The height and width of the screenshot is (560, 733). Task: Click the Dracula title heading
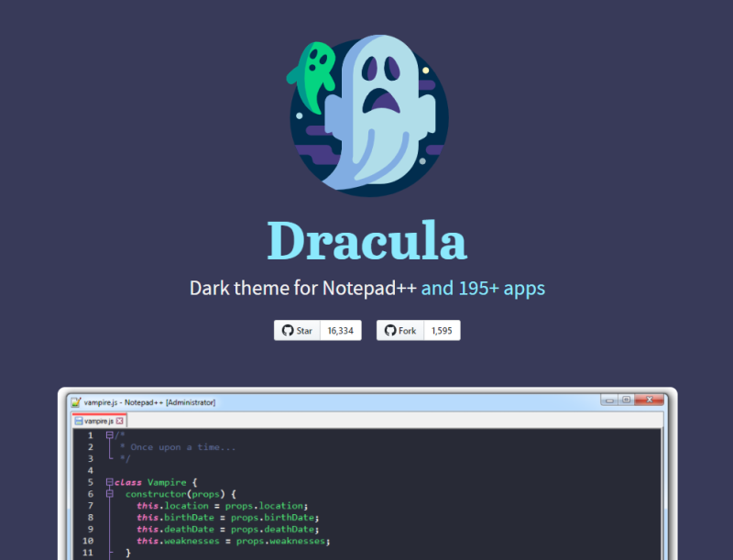(x=367, y=240)
